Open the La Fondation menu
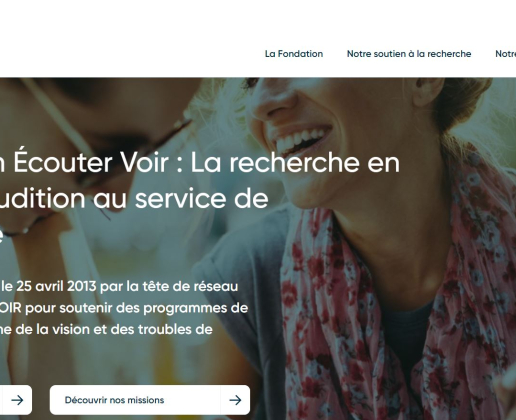 tap(294, 54)
